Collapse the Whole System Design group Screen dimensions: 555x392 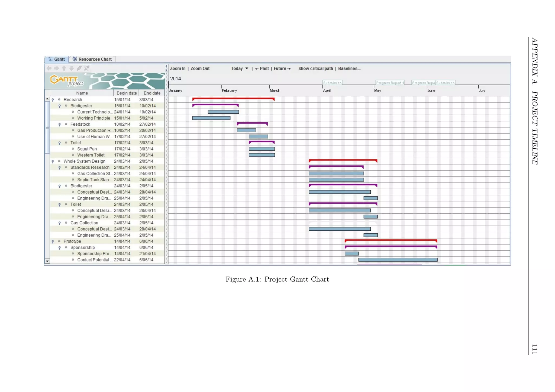pyautogui.click(x=53, y=162)
